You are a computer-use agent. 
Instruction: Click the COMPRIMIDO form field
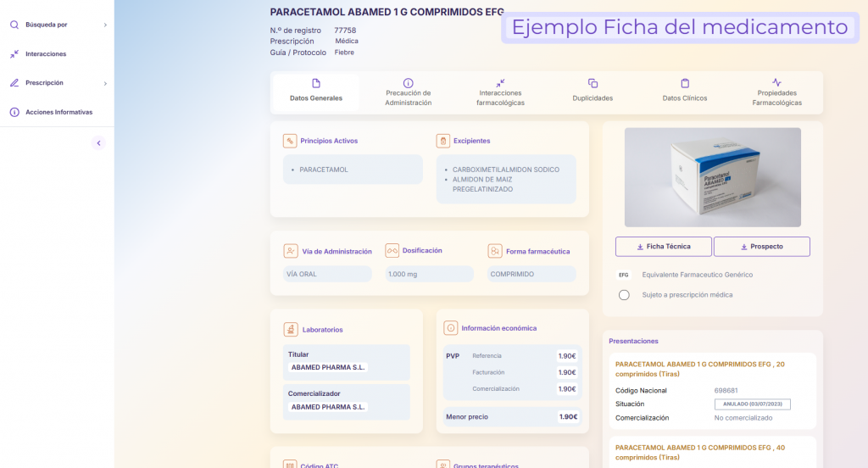point(531,274)
